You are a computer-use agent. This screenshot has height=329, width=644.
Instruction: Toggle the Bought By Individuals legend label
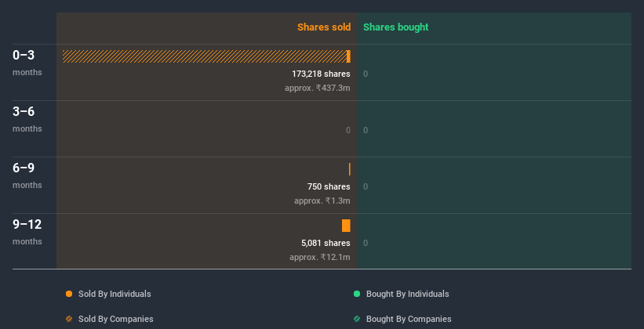pyautogui.click(x=407, y=294)
